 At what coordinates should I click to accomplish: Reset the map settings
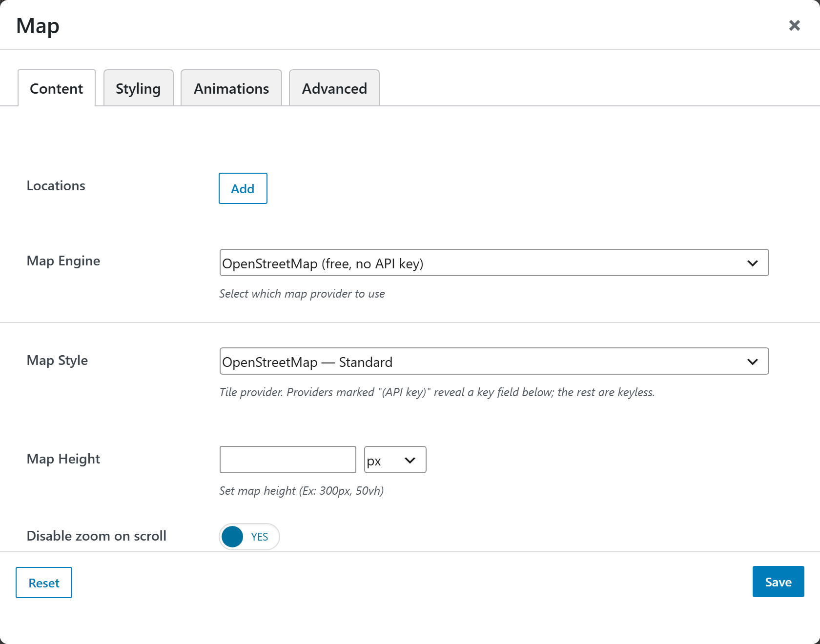click(x=44, y=583)
